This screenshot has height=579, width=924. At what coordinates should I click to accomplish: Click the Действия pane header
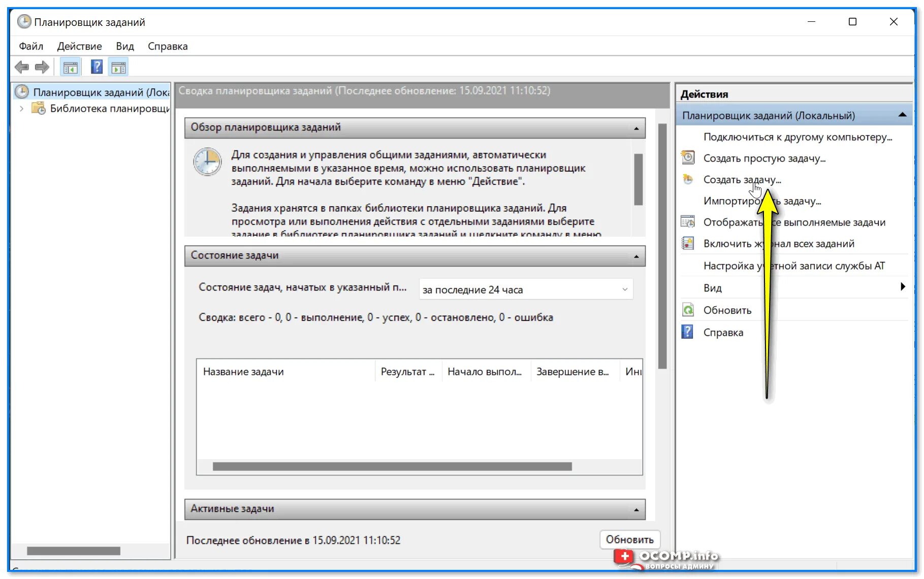point(704,94)
